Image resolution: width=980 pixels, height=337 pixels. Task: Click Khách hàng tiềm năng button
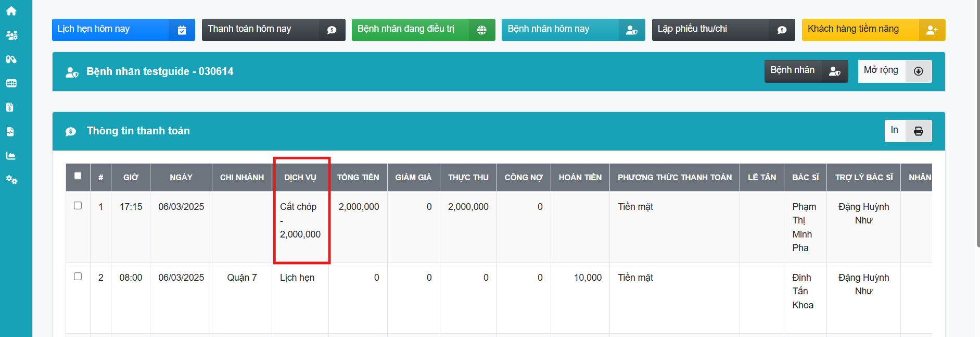point(873,30)
